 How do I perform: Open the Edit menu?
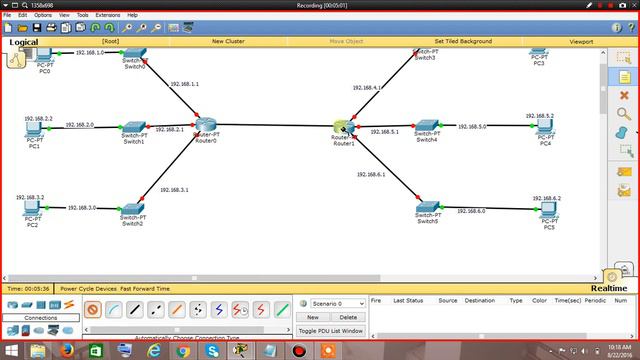[22, 15]
